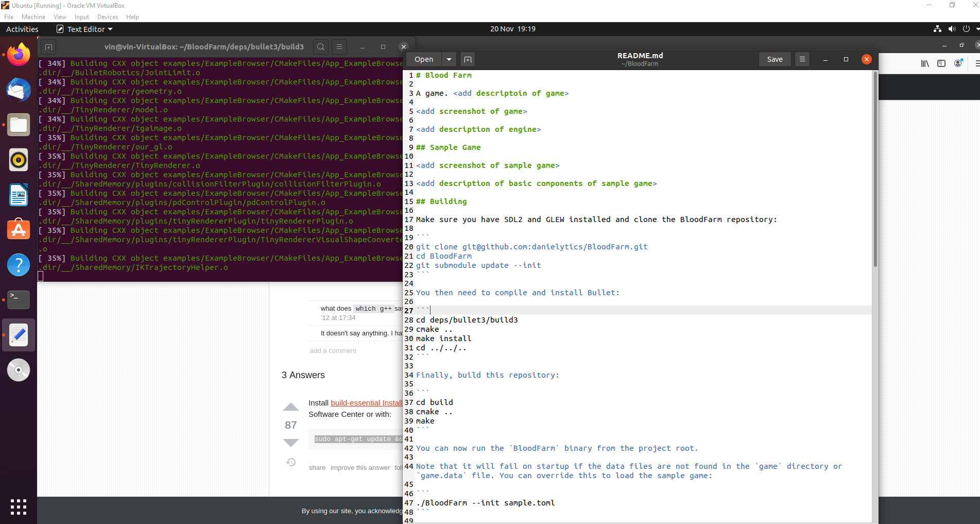Open the Activities overview
The height and width of the screenshot is (524, 980).
[x=22, y=29]
